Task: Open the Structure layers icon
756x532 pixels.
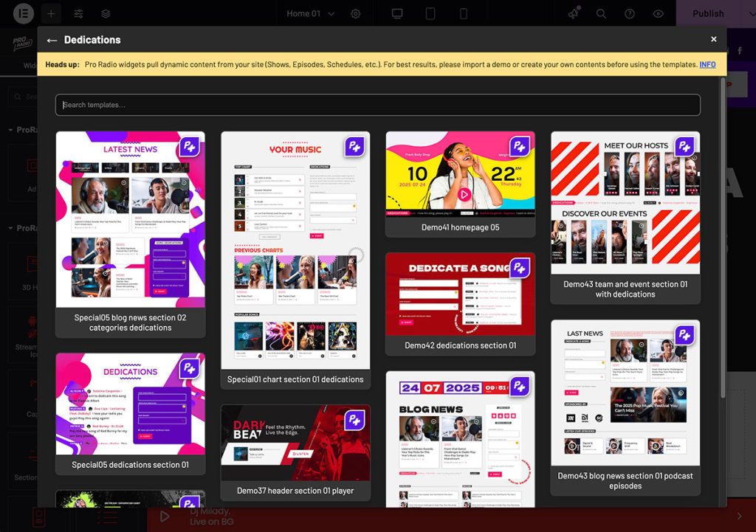Action: (106, 13)
